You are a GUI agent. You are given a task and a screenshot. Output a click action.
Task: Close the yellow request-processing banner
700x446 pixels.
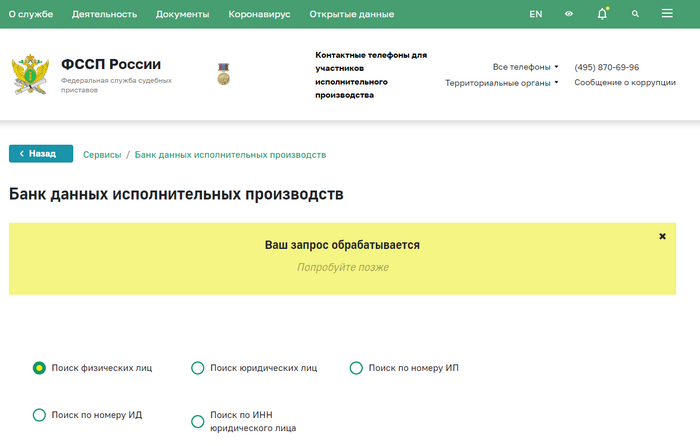[x=662, y=236]
